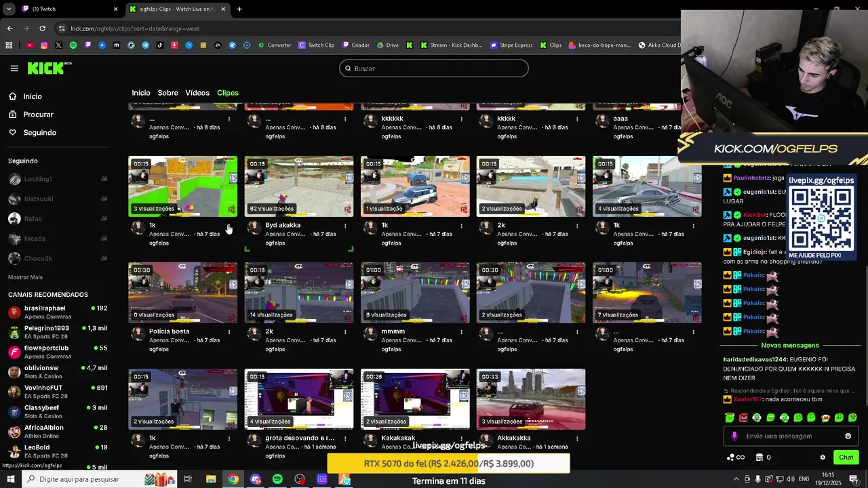Open the Stripe Express bookmark
Viewport: 868px width, 488px height.
[x=512, y=45]
